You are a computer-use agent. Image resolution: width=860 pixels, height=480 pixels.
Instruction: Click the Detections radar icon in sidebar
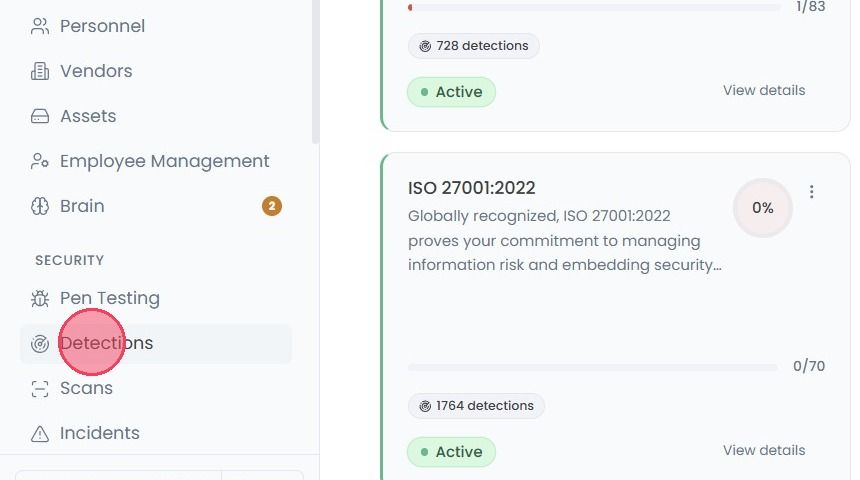[x=40, y=343]
